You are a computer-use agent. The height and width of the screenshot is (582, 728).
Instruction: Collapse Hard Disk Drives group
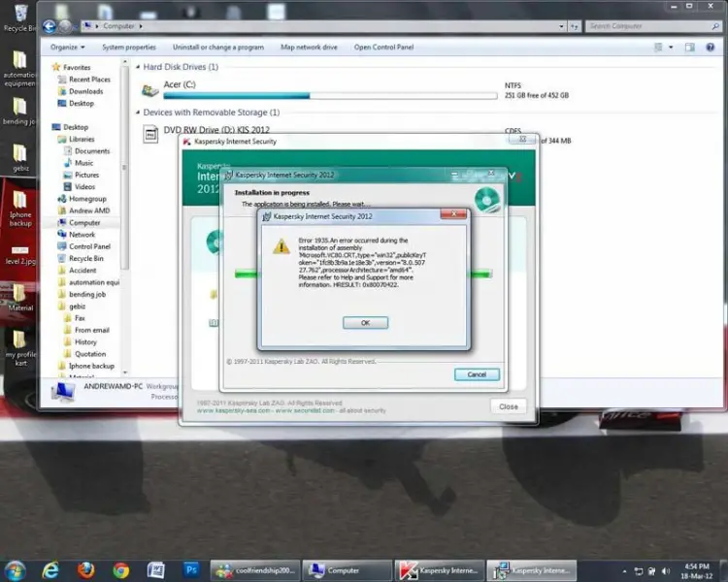138,67
